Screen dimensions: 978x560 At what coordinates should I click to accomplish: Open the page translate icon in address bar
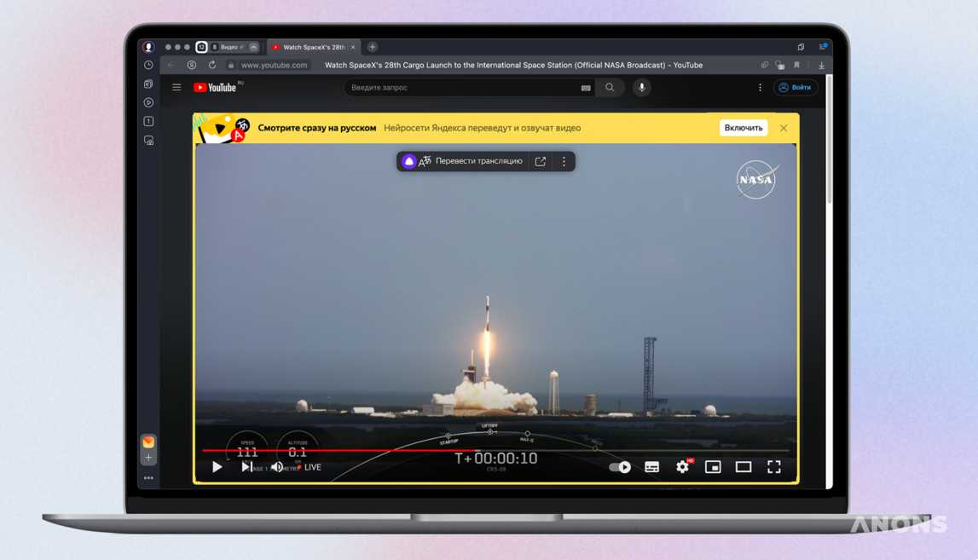tap(779, 65)
